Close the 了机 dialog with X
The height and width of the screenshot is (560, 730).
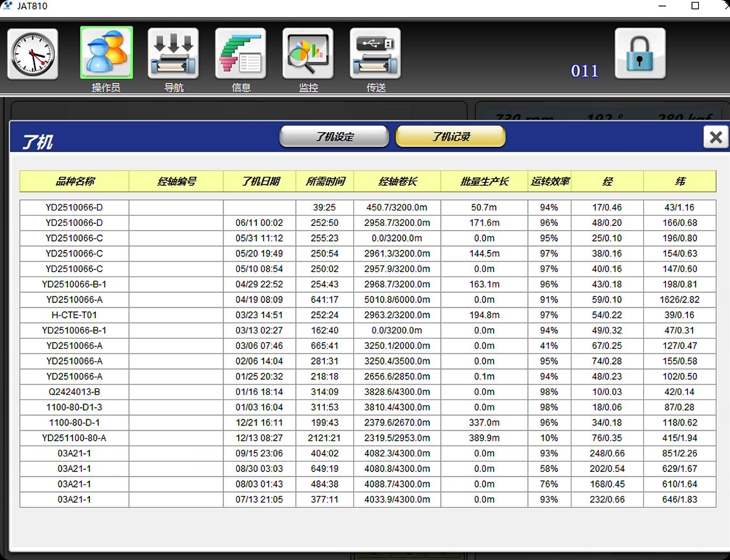(716, 137)
